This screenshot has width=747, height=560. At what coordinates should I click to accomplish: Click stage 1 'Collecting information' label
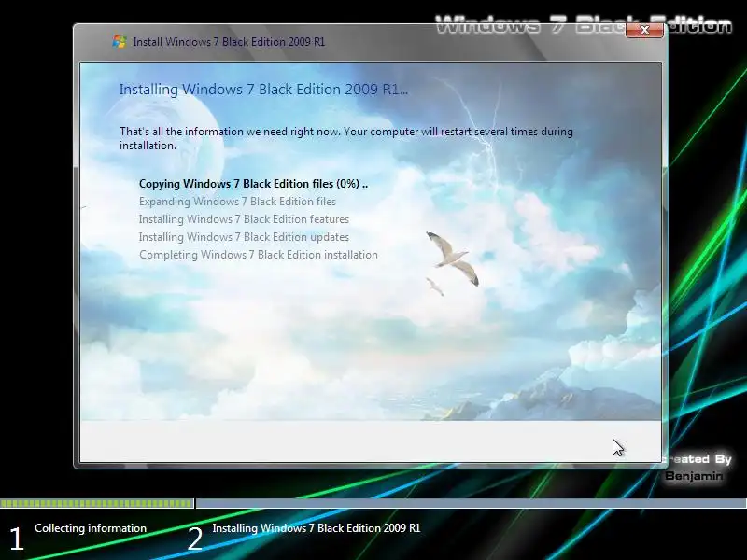[x=91, y=528]
